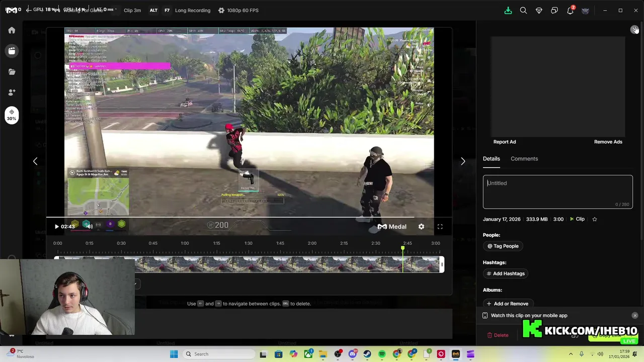Open Microsoft Store from the taskbar
This screenshot has width=644, height=362.
[278, 354]
